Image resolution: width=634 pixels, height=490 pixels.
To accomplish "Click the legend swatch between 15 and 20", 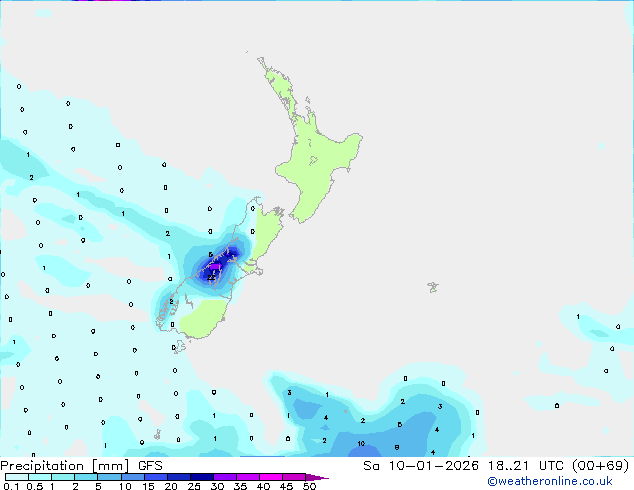I will pos(156,477).
